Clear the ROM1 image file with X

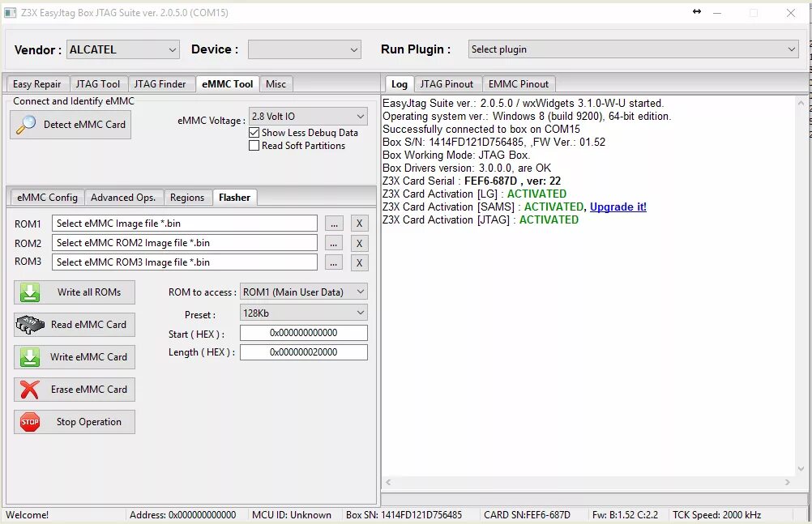click(x=359, y=224)
